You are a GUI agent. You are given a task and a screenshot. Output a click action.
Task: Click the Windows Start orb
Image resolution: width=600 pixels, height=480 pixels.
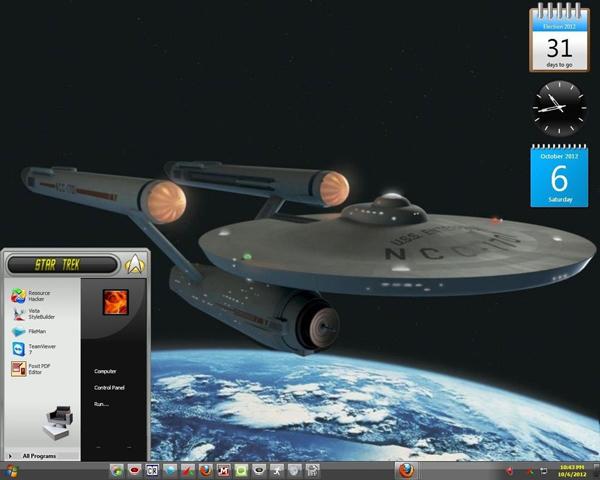11,471
